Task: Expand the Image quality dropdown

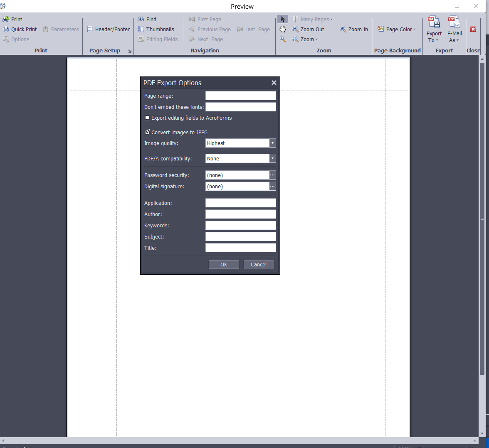Action: coord(272,143)
